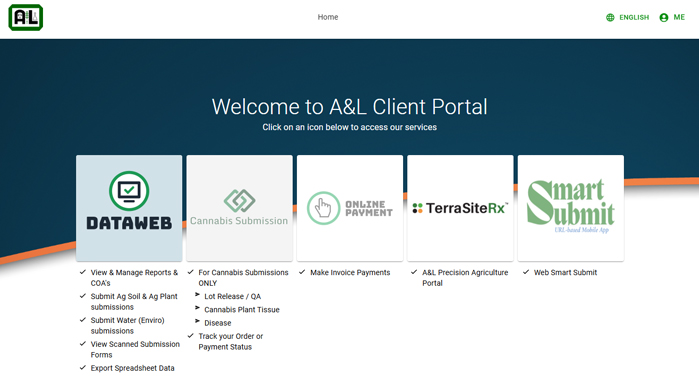Open the Home menu item

click(x=328, y=17)
